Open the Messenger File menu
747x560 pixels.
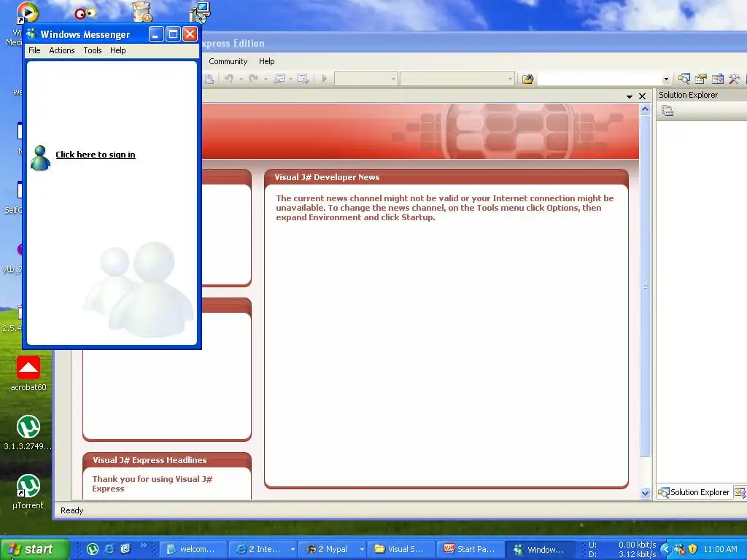(34, 50)
